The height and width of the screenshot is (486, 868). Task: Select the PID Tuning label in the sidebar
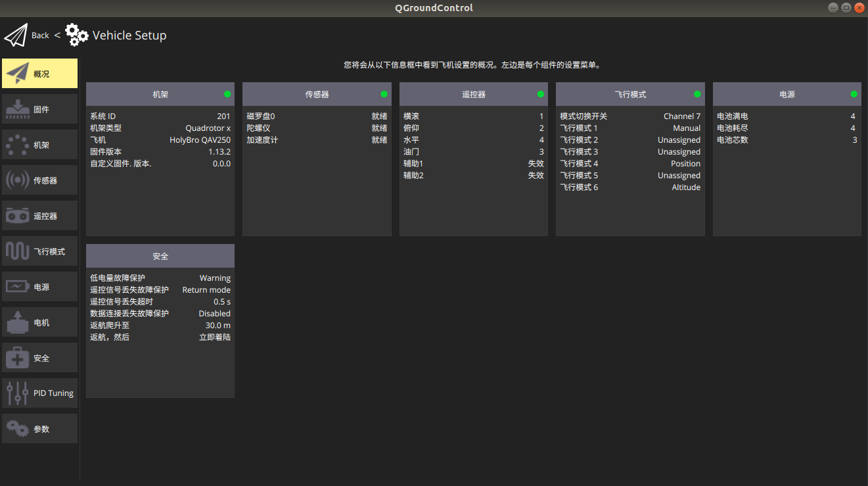coord(53,393)
